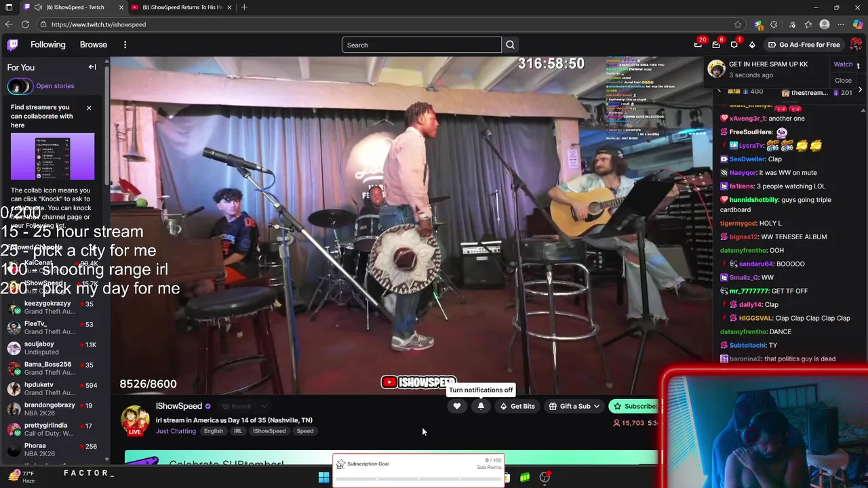The height and width of the screenshot is (488, 868).
Task: Click the Twitch search input field
Action: 421,45
